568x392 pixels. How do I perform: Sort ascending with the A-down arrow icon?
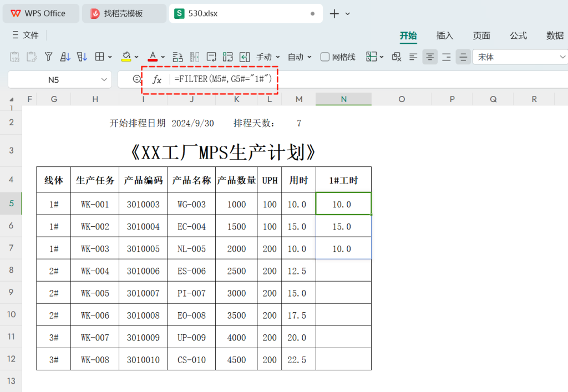(x=65, y=57)
